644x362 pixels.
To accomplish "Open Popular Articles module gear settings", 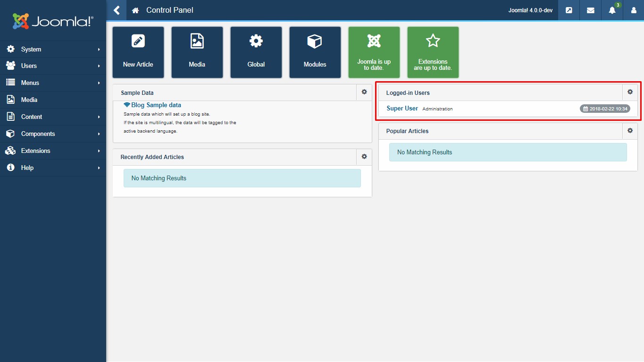I will click(630, 131).
